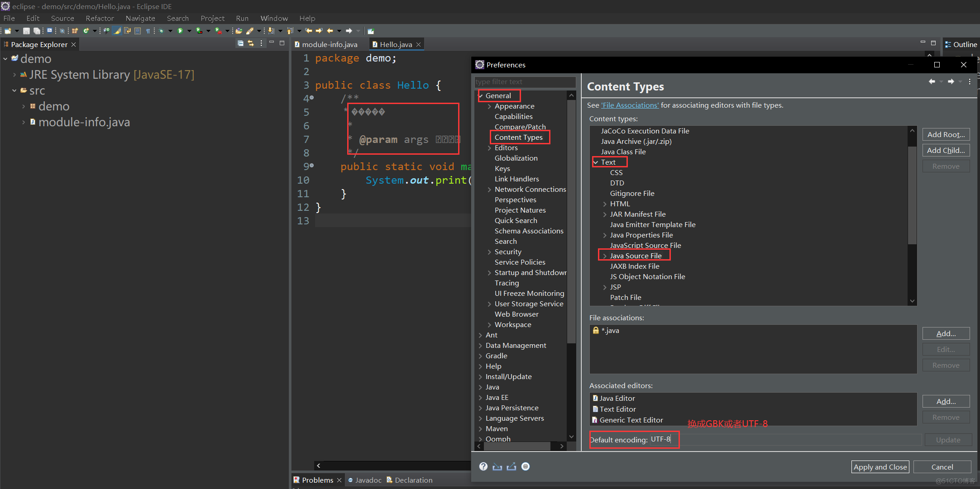
Task: Click Add... beside File associations list
Action: click(x=946, y=333)
